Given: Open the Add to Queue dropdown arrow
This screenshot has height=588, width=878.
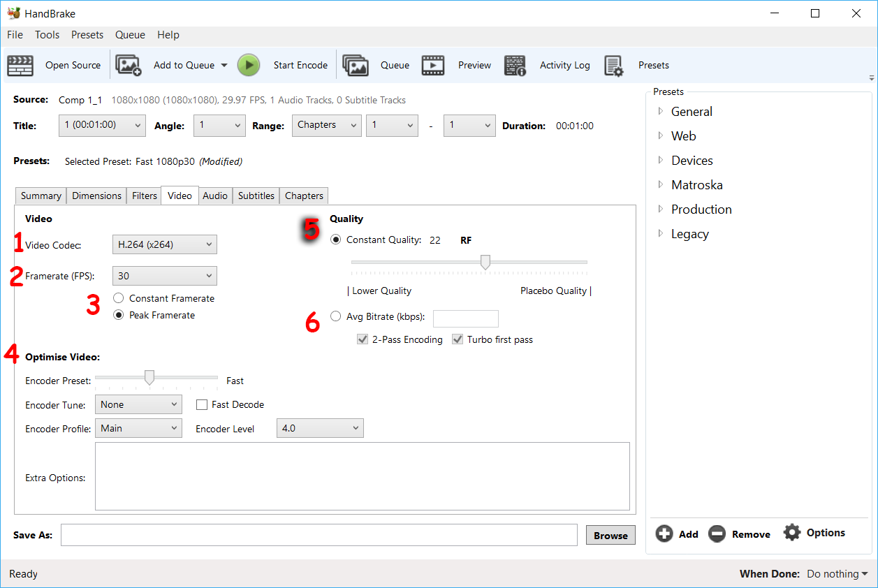Looking at the screenshot, I should coord(224,66).
